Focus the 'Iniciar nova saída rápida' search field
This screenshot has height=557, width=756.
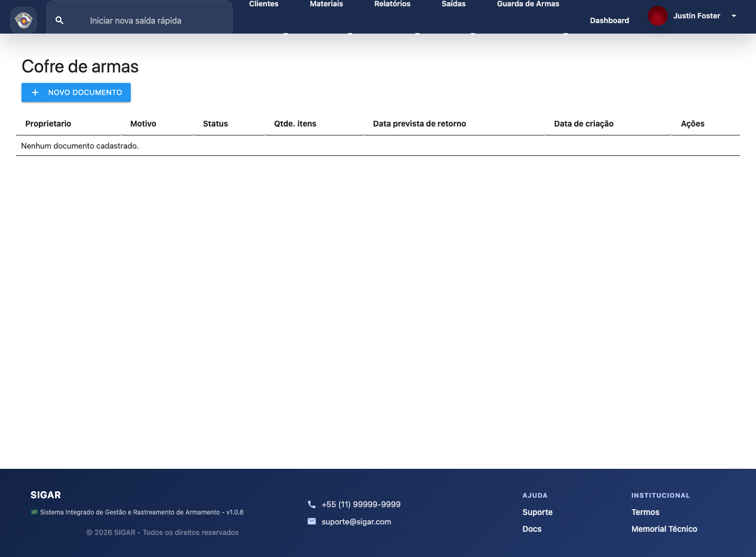click(x=140, y=20)
